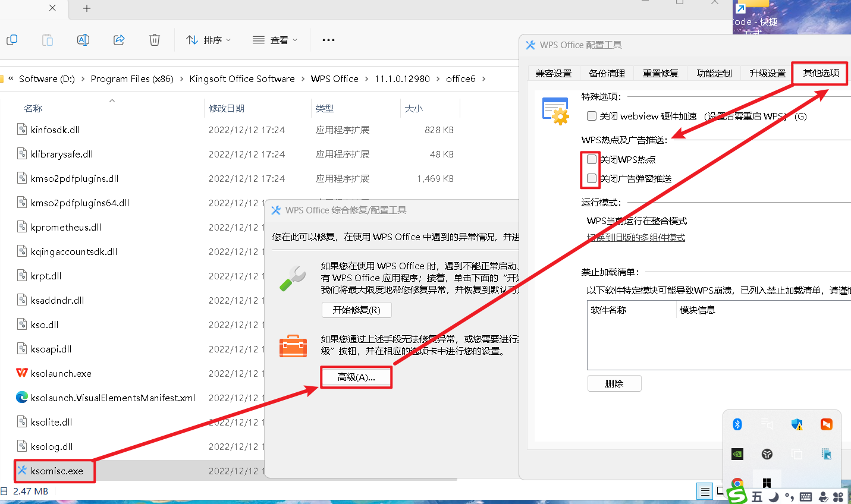Open the three-dot More options menu
Image resolution: width=851 pixels, height=504 pixels.
tap(328, 40)
